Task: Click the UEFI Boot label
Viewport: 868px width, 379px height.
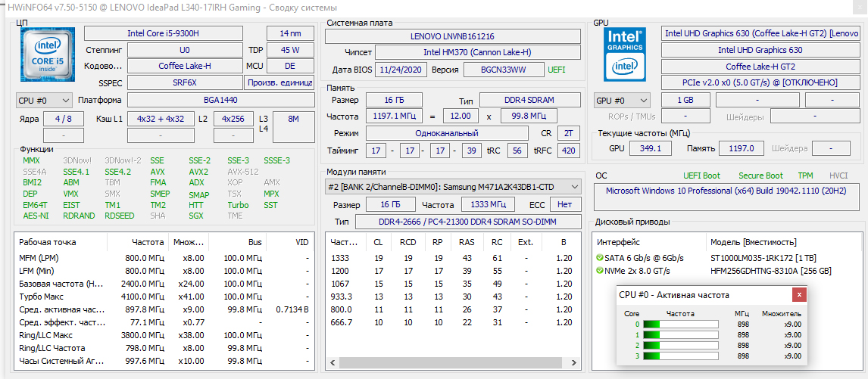Action: point(702,176)
